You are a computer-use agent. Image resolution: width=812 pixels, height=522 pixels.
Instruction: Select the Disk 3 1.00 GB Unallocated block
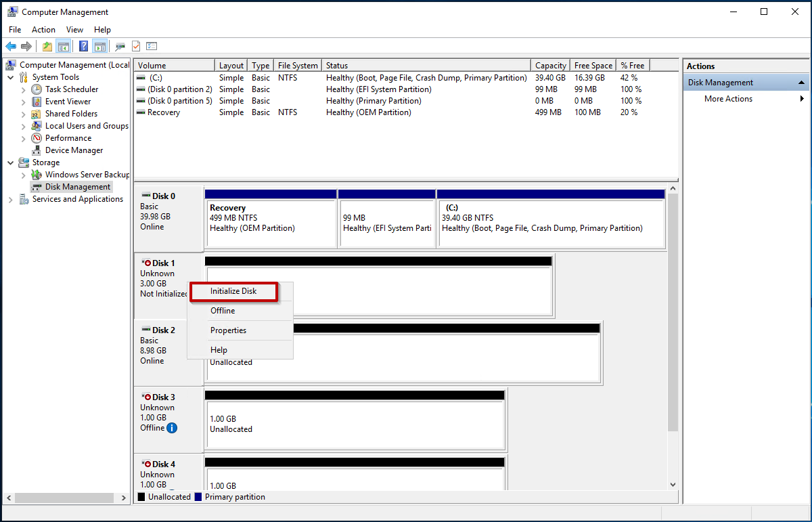[356, 420]
